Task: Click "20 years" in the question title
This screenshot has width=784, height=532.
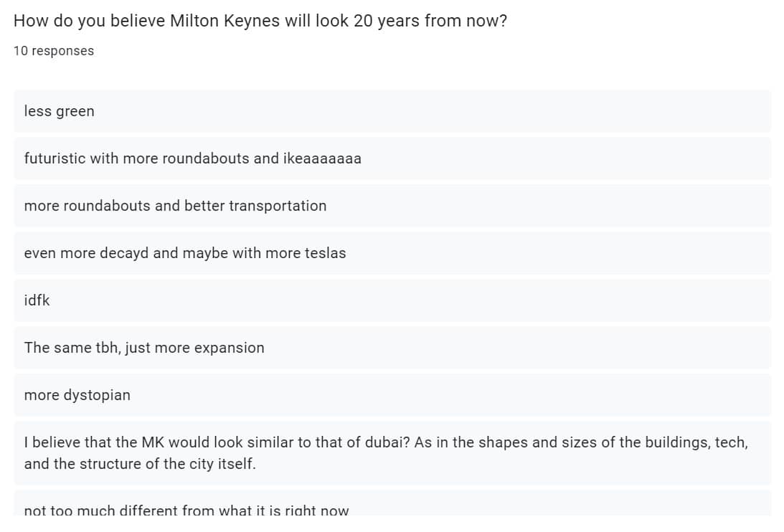Action: pyautogui.click(x=387, y=21)
